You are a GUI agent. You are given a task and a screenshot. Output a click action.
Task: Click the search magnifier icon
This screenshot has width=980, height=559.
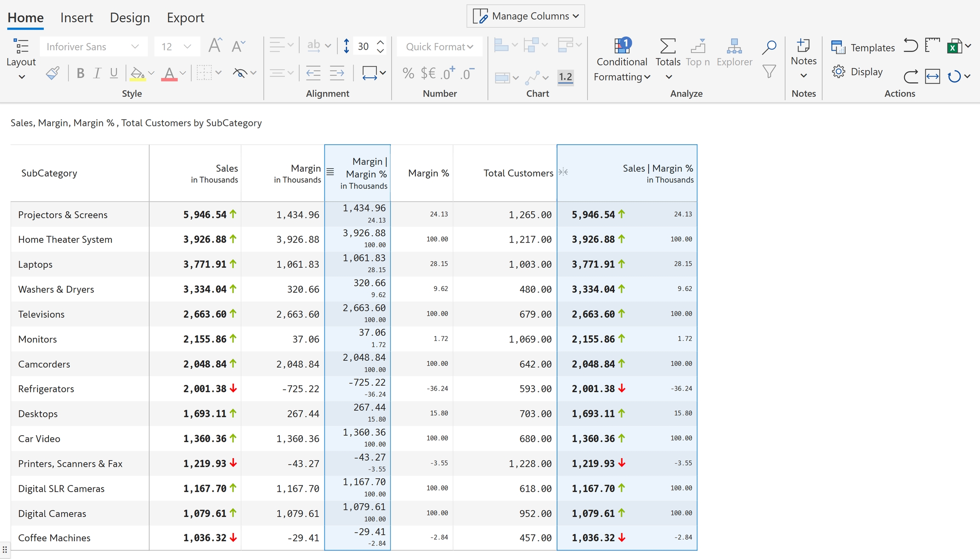[x=769, y=47]
